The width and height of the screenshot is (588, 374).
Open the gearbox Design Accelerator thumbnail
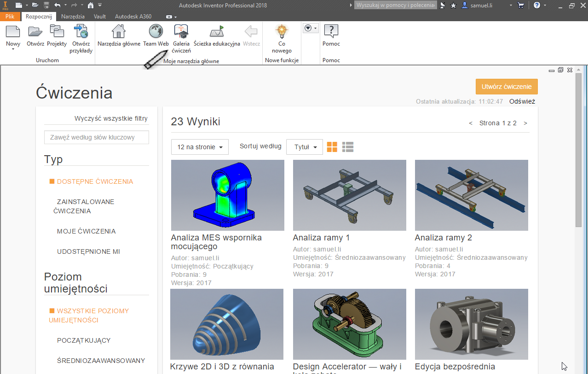coord(350,324)
